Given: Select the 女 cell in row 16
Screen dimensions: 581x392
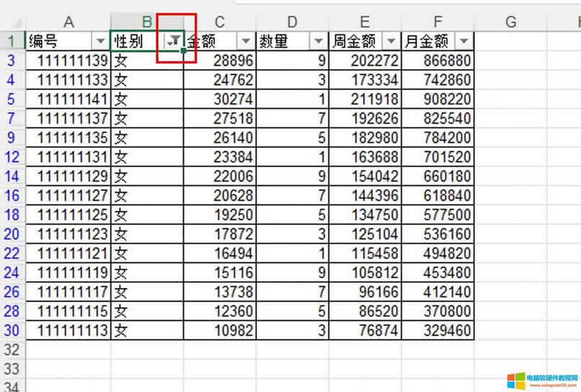Looking at the screenshot, I should tap(147, 195).
